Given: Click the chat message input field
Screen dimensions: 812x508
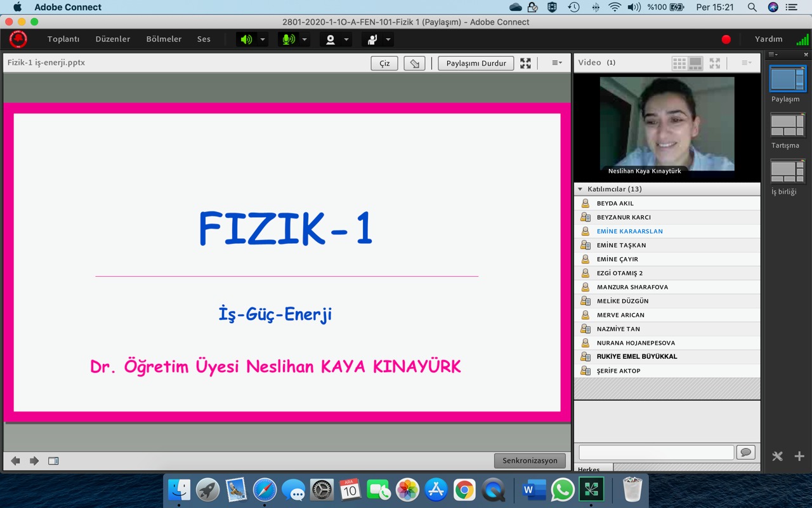Looking at the screenshot, I should 656,452.
